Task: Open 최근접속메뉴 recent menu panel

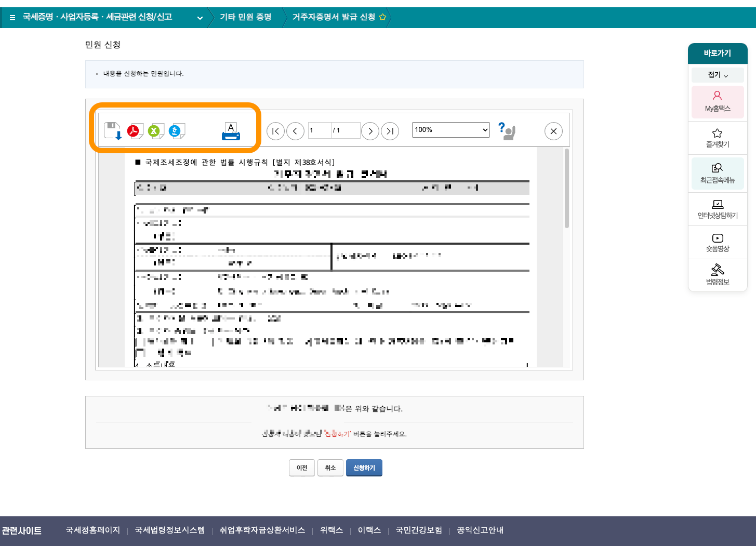Action: [718, 174]
